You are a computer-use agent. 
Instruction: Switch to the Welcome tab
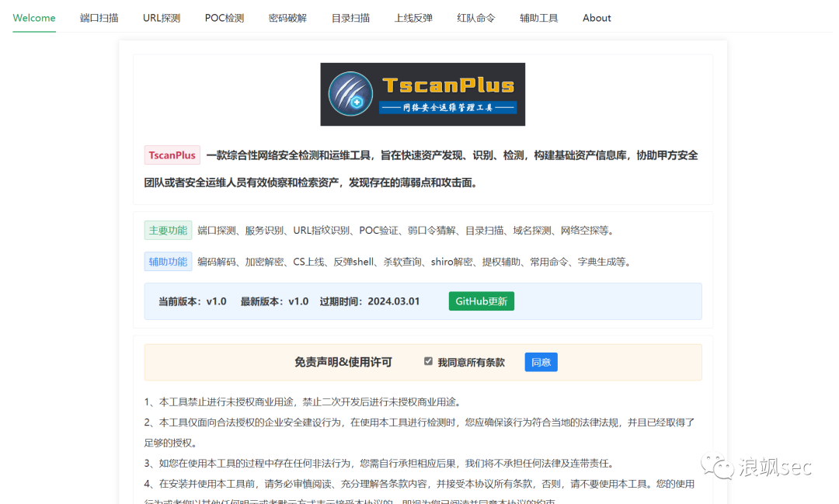tap(34, 18)
